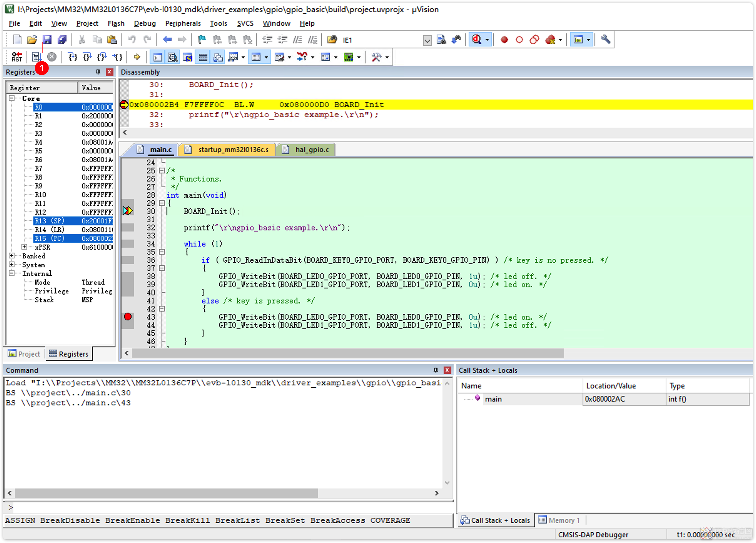Click the Run program toolbar icon
The width and height of the screenshot is (756, 543).
tap(36, 57)
